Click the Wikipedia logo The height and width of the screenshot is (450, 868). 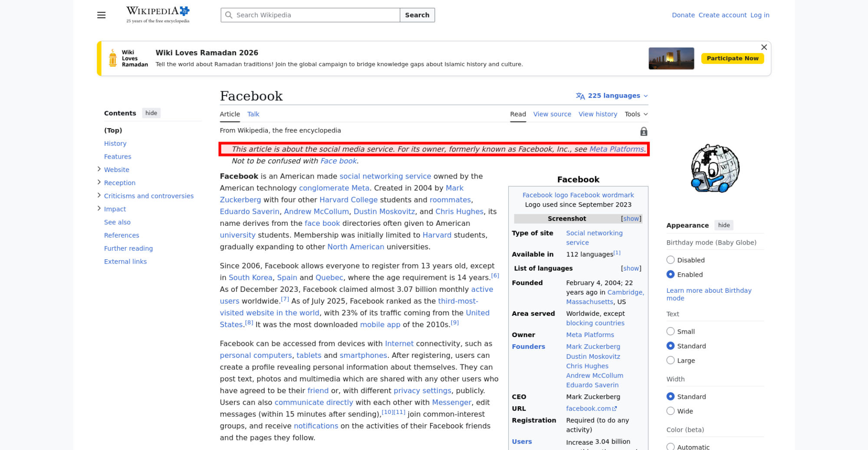click(x=158, y=15)
